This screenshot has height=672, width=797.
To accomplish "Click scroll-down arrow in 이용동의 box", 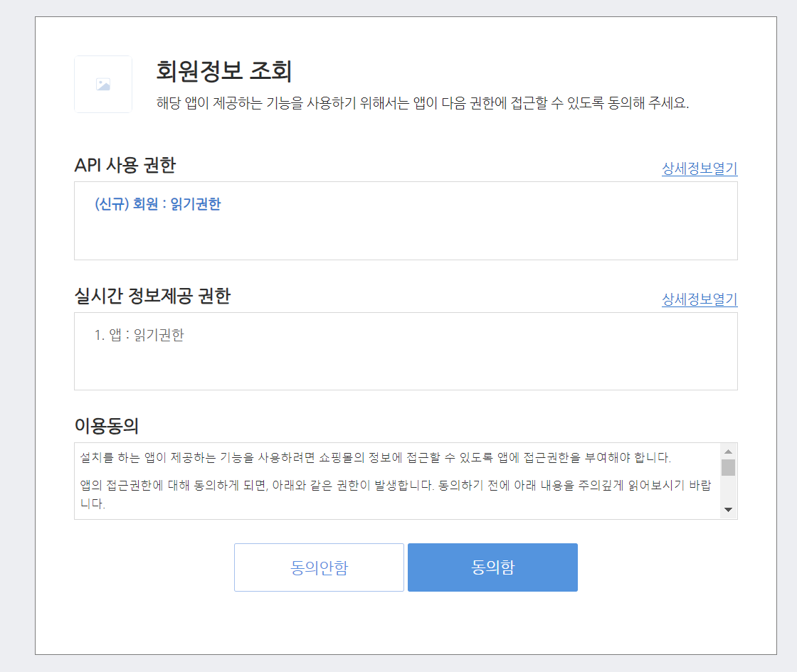I will [x=729, y=509].
